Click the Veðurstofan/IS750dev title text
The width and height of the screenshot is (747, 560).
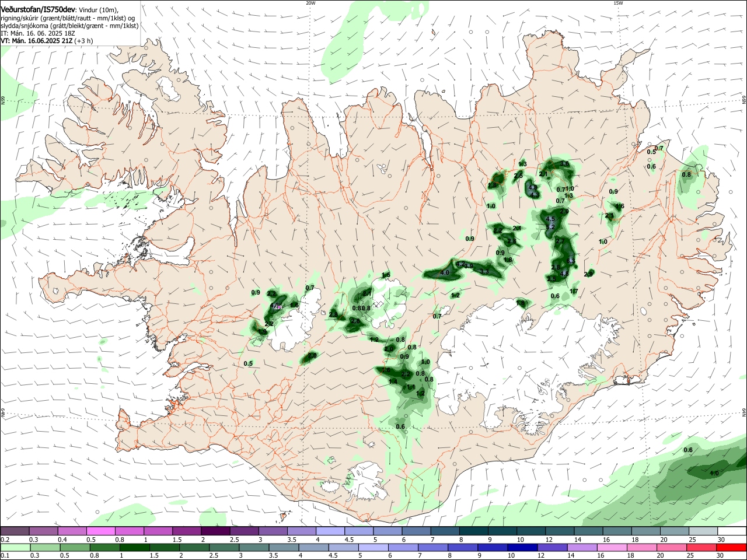[x=38, y=9]
